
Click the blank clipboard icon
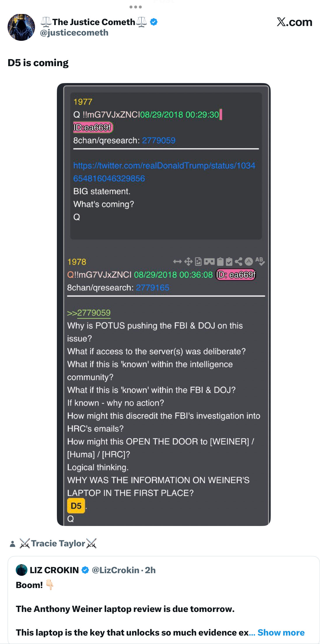pyautogui.click(x=221, y=262)
